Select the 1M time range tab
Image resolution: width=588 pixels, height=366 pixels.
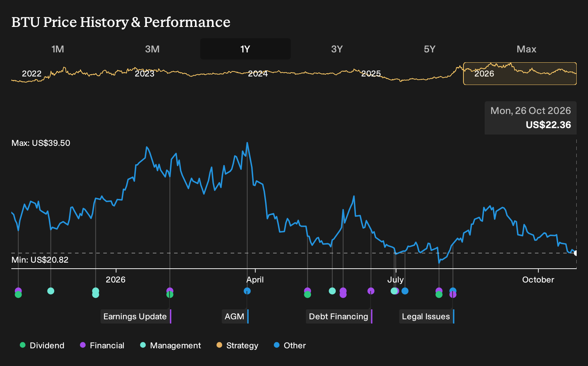[x=58, y=49]
